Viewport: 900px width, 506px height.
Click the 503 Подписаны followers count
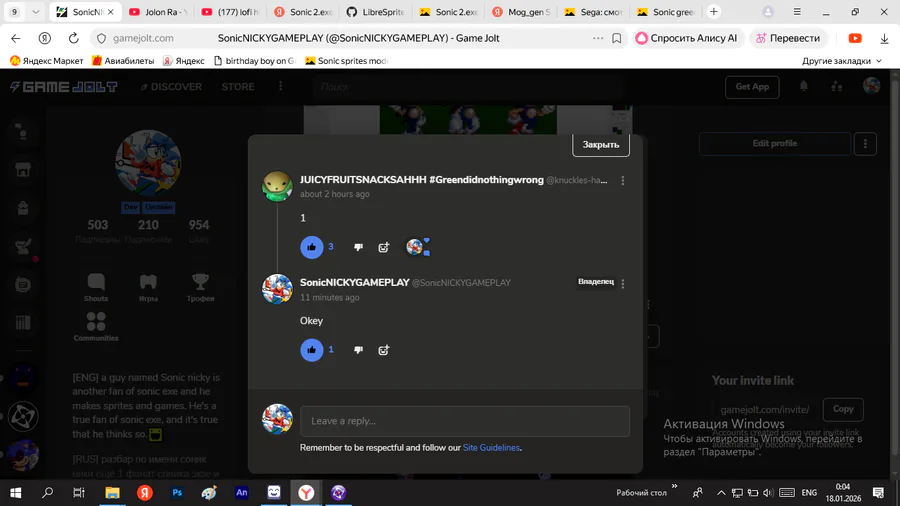(98, 231)
